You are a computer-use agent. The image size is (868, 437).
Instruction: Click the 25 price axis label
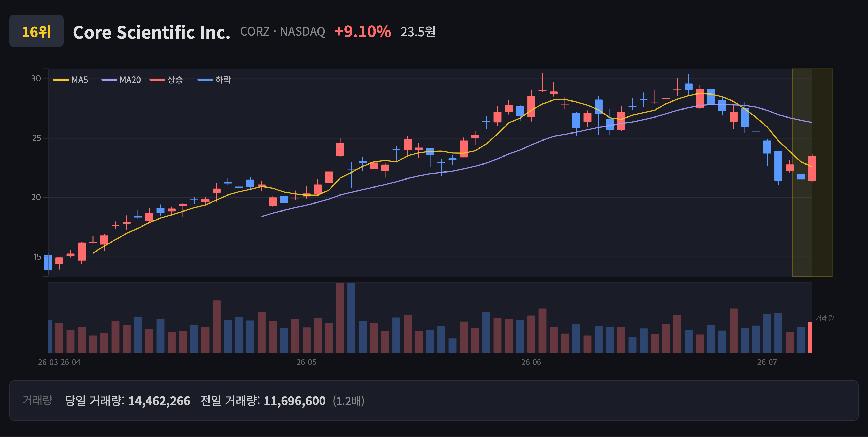36,138
